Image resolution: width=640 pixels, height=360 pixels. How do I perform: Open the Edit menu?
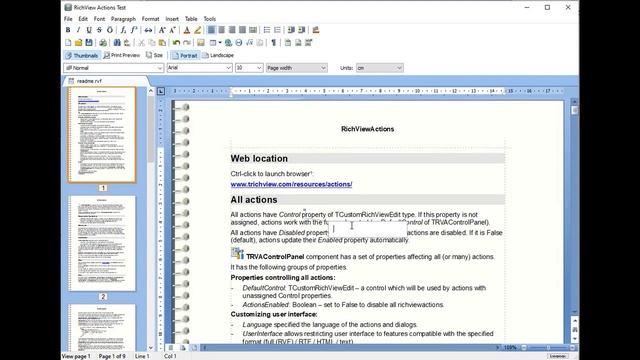pos(83,19)
